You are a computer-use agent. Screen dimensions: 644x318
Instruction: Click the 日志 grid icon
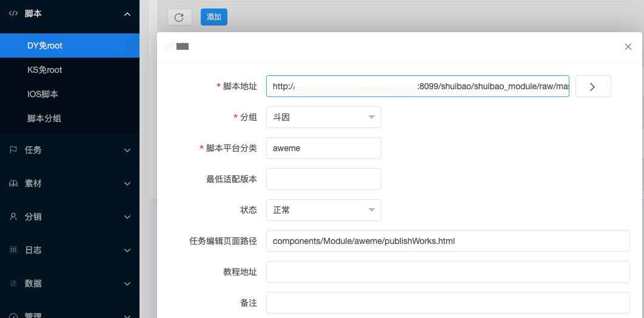click(x=13, y=250)
